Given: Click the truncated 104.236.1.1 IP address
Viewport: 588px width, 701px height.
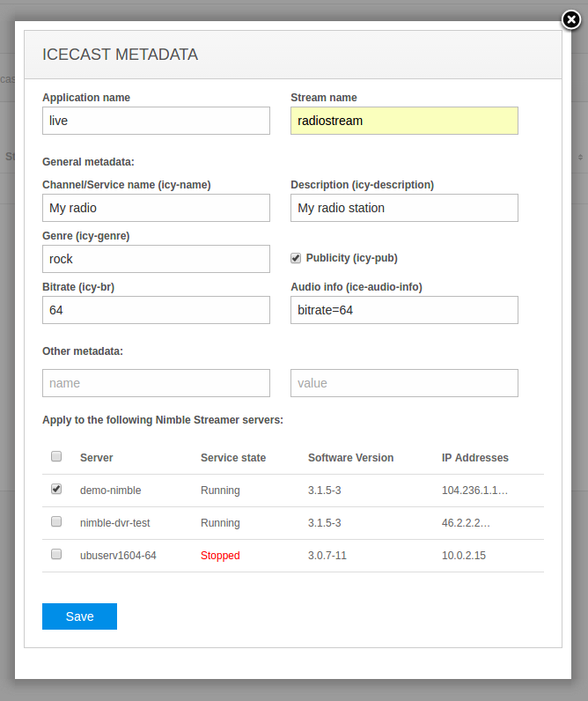Looking at the screenshot, I should tap(474, 491).
